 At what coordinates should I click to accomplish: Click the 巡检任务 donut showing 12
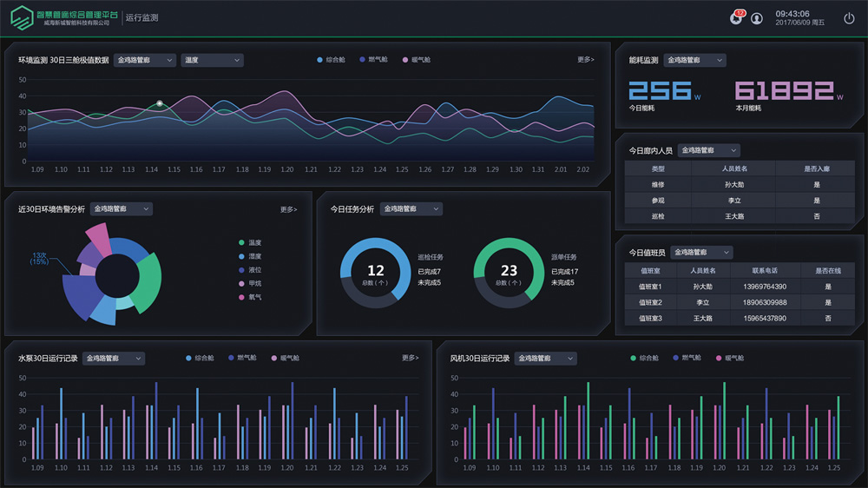376,273
